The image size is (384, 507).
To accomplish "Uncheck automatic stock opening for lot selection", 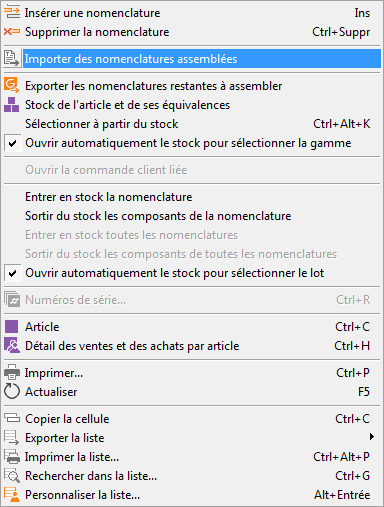I will (13, 273).
